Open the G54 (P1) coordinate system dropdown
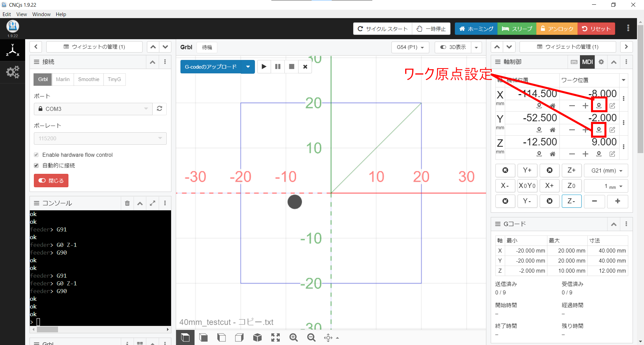Image resolution: width=644 pixels, height=345 pixels. pyautogui.click(x=410, y=47)
